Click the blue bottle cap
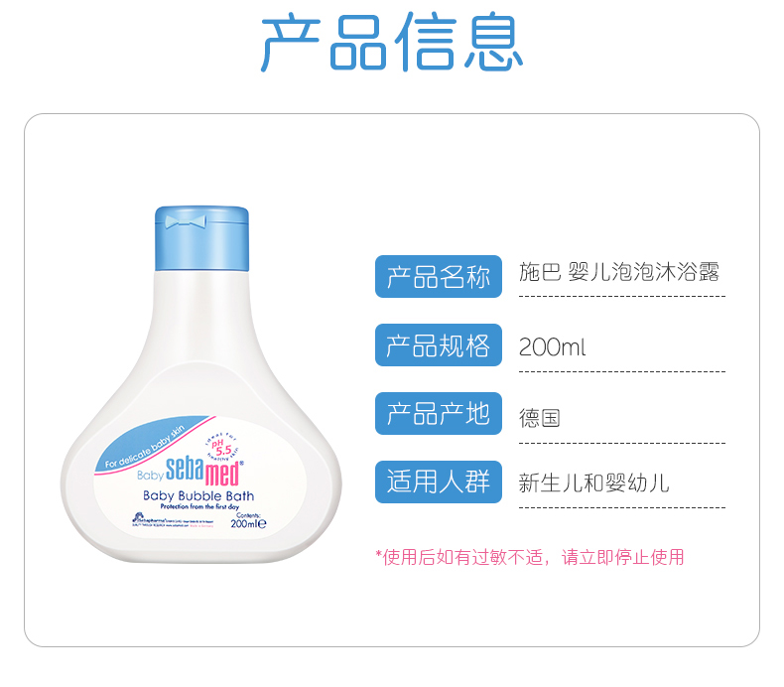Viewport: 784px width, 687px height. coord(201,238)
